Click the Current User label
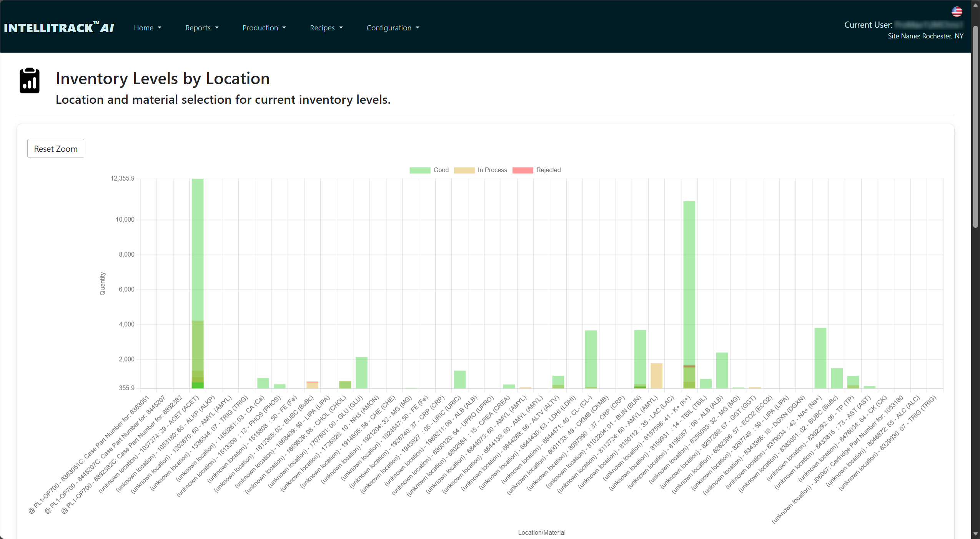This screenshot has width=980, height=539. point(868,25)
